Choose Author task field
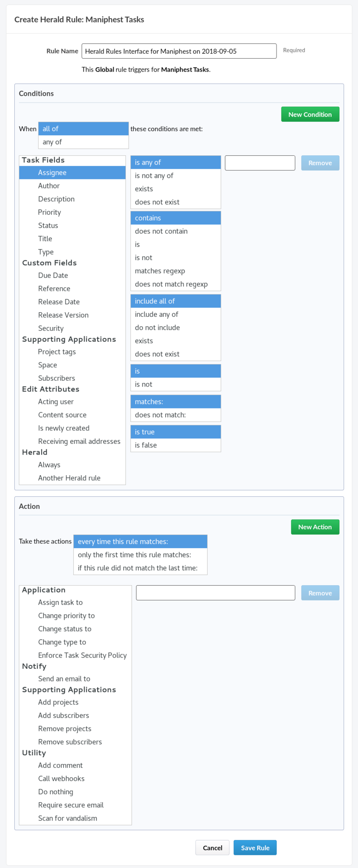The width and height of the screenshot is (358, 868). [72, 186]
